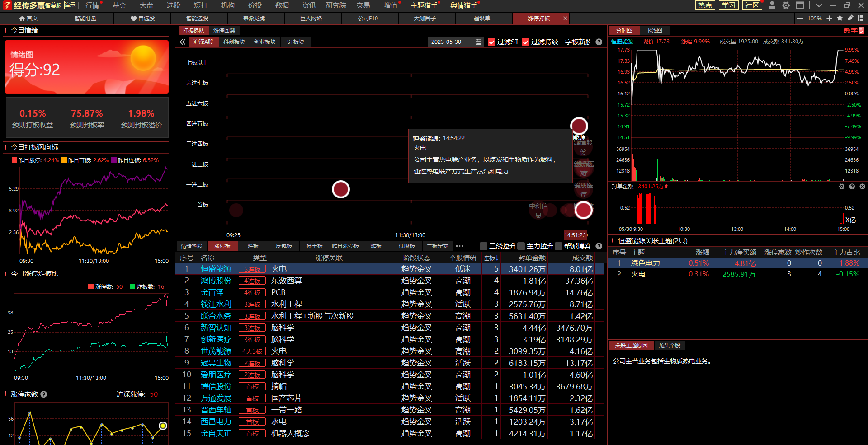This screenshot has width=868, height=445.
Task: Switch to 龙头个股 tab
Action: point(670,346)
